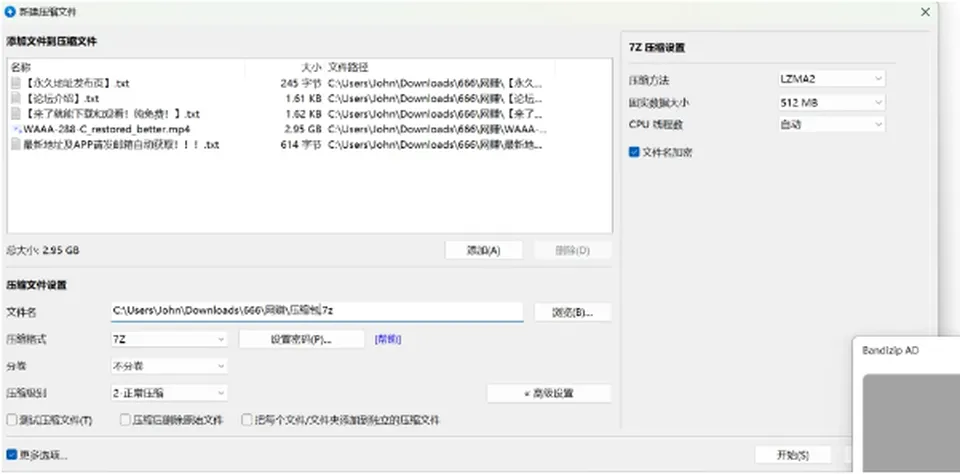The width and height of the screenshot is (960, 474).
Task: Open the CPU 线程数 自动 dropdown
Action: point(831,124)
